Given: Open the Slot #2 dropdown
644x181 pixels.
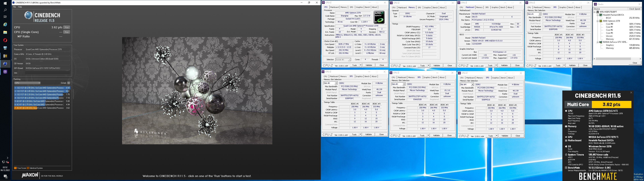Looking at the screenshot, I should tap(331, 83).
